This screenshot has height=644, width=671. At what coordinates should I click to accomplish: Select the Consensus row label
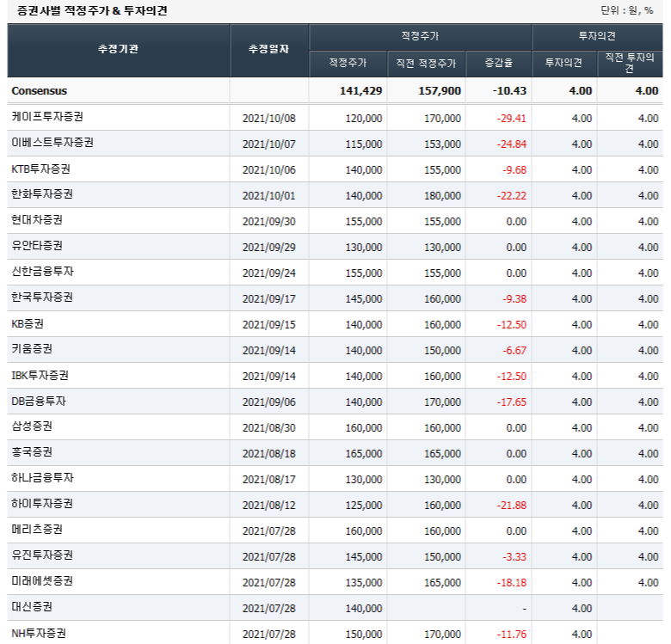tap(40, 91)
